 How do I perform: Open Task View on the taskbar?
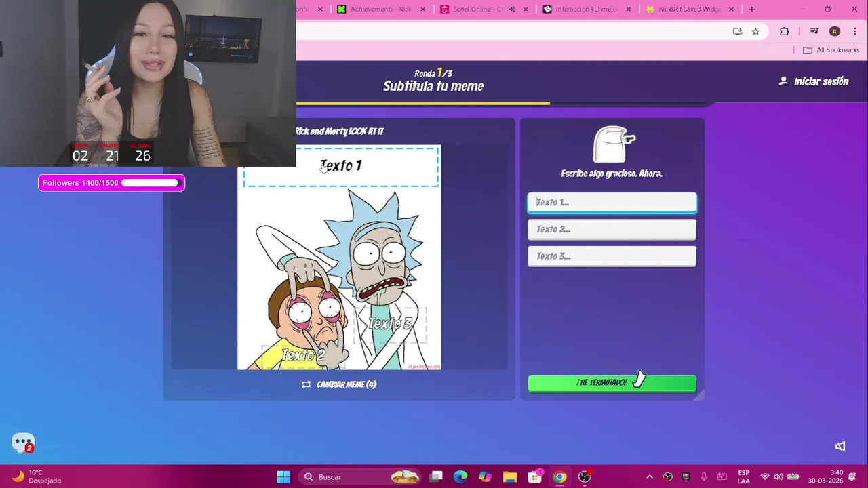coord(436,476)
